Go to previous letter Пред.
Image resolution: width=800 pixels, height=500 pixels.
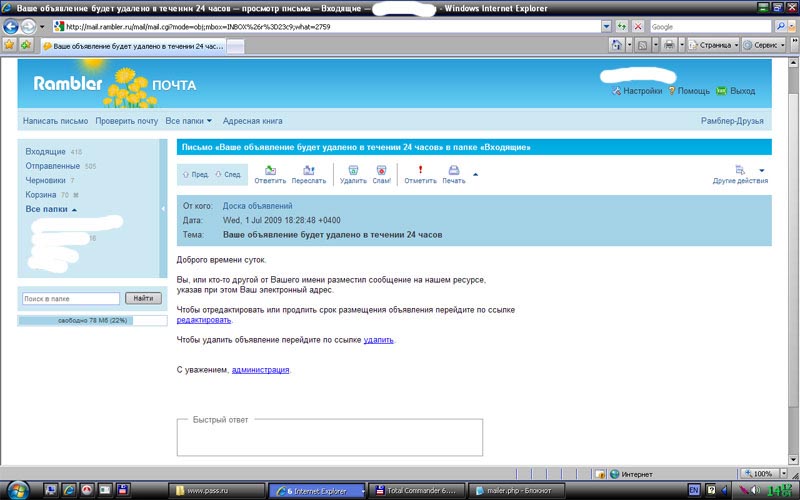pos(195,174)
